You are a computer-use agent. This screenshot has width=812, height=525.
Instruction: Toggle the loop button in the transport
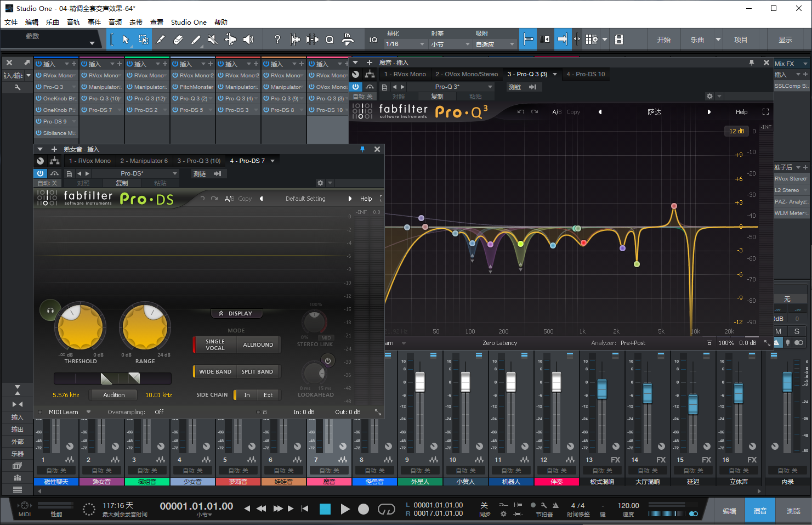(x=386, y=509)
